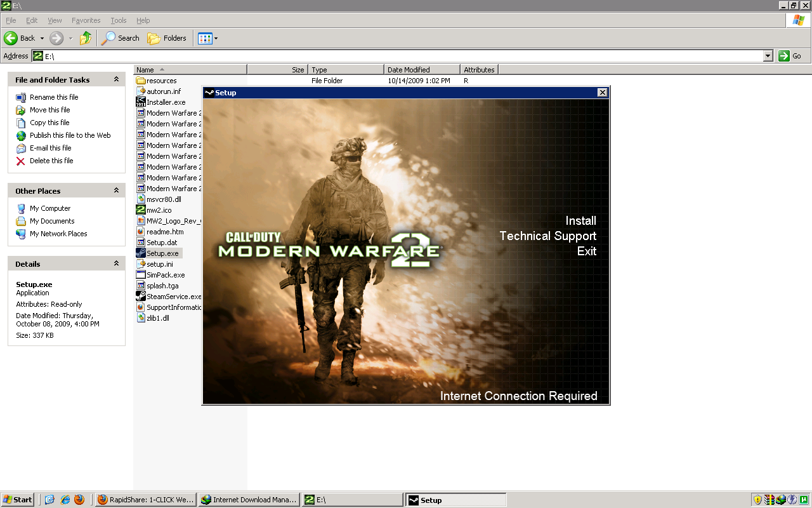Open My Documents from Other Places
812x508 pixels.
pyautogui.click(x=52, y=221)
